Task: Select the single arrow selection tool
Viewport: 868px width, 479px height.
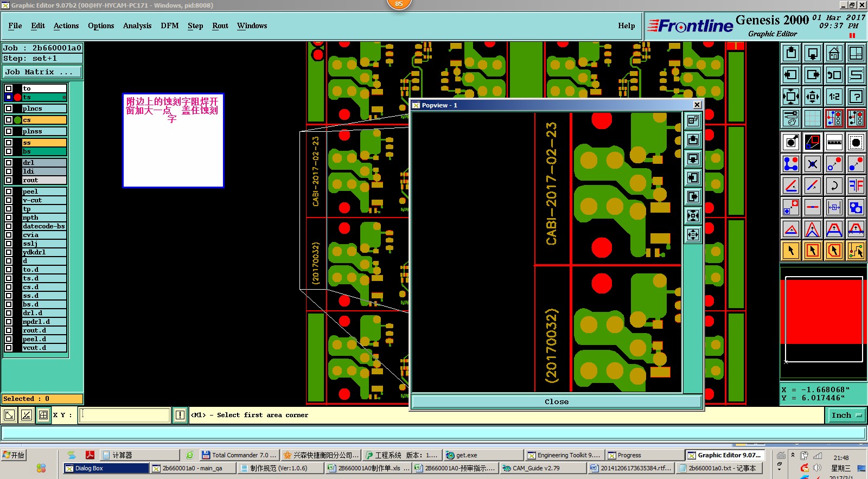Action: point(791,251)
